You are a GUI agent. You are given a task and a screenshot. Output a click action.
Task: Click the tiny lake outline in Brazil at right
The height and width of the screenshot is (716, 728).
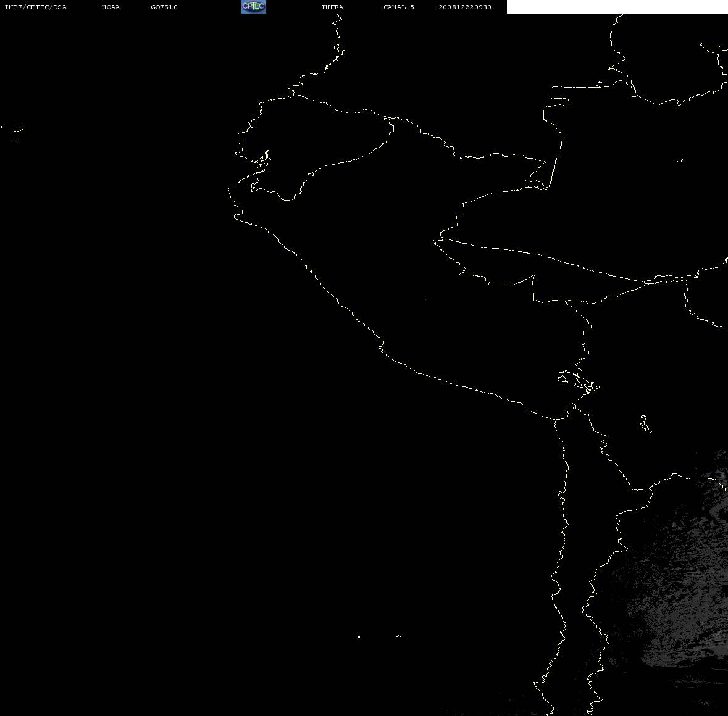(x=679, y=160)
